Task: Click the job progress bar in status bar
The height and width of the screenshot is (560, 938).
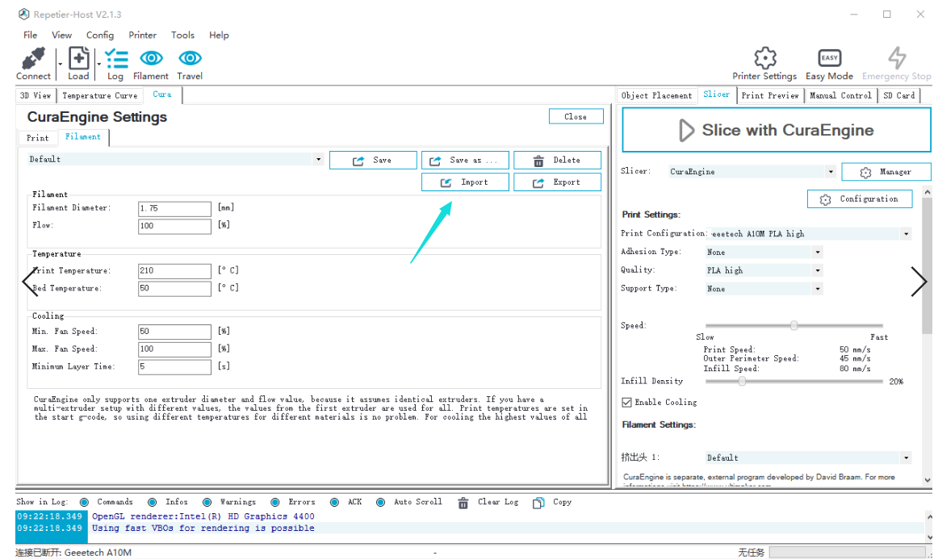Action: [847, 552]
